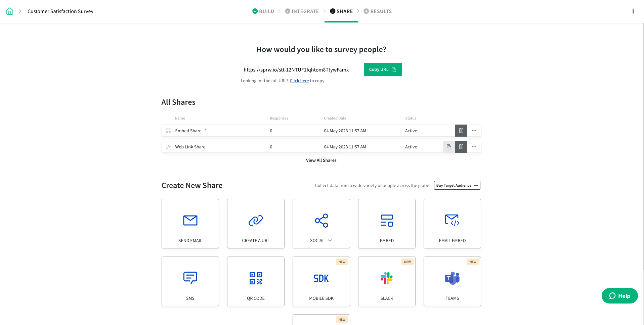Click the Created Date column header
Viewport: 644px width, 325px height.
(335, 118)
